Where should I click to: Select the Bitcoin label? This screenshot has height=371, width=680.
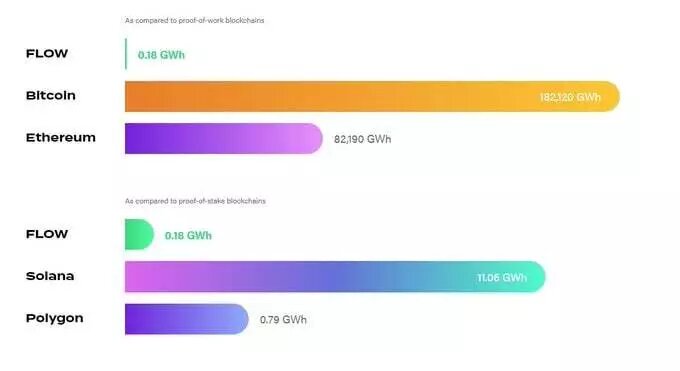(51, 95)
